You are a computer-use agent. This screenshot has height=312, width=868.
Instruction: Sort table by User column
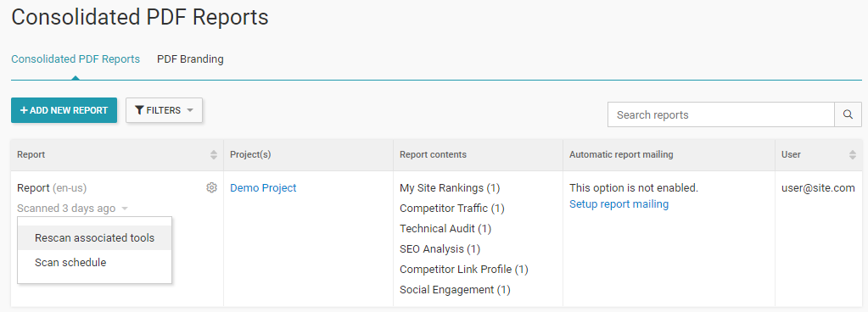(x=853, y=155)
